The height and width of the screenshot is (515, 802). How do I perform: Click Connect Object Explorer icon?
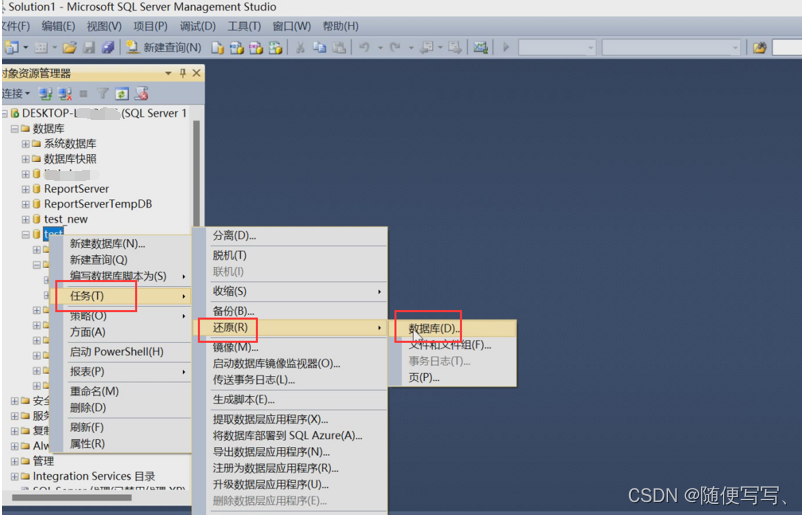click(46, 94)
